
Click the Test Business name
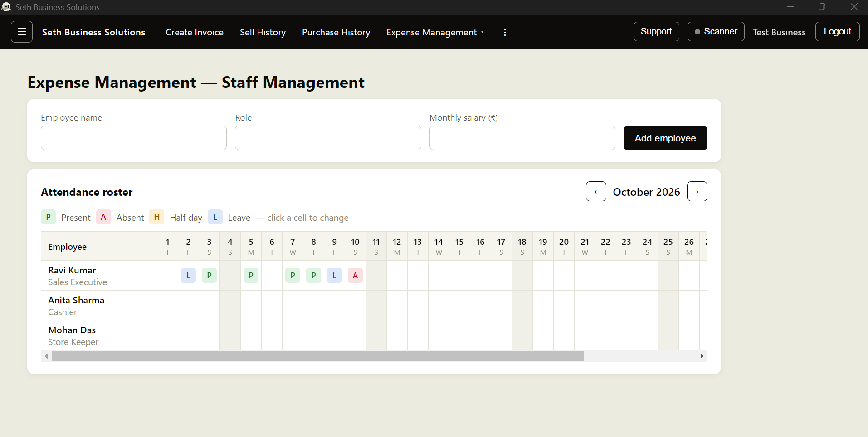779,32
